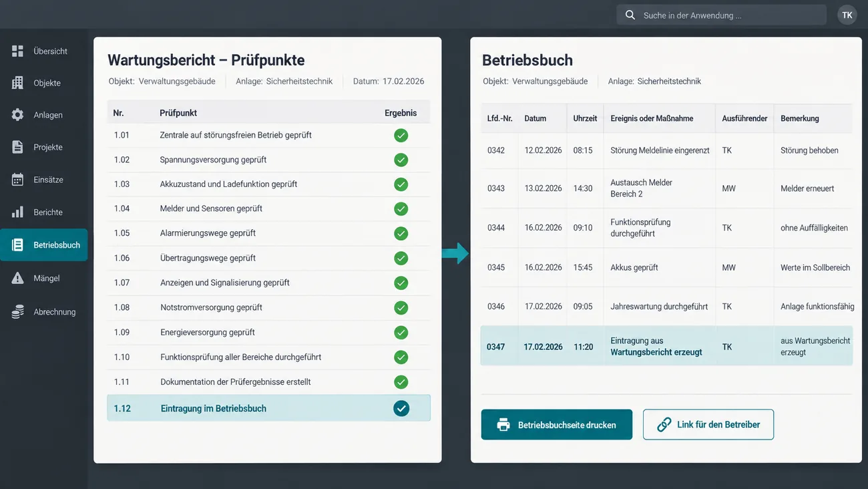Sort the Betriebsbuch by the Datum column header

(535, 118)
